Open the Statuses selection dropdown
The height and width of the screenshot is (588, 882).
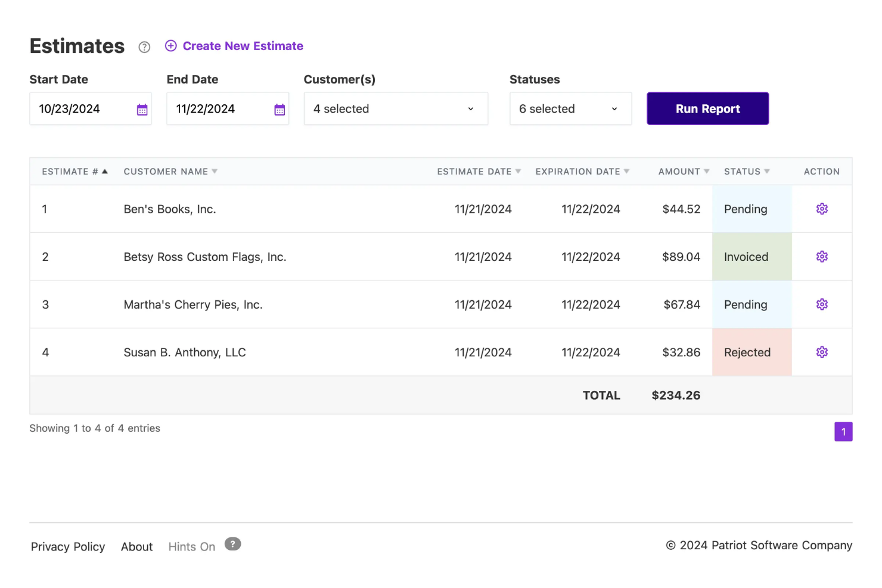coord(570,108)
